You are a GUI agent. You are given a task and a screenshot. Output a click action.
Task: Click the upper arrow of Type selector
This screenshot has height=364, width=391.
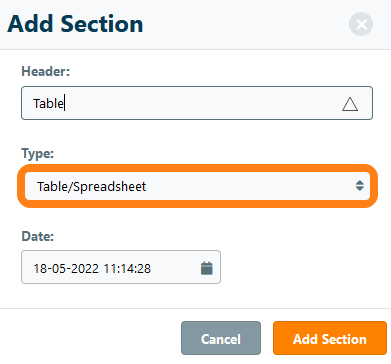coord(360,182)
